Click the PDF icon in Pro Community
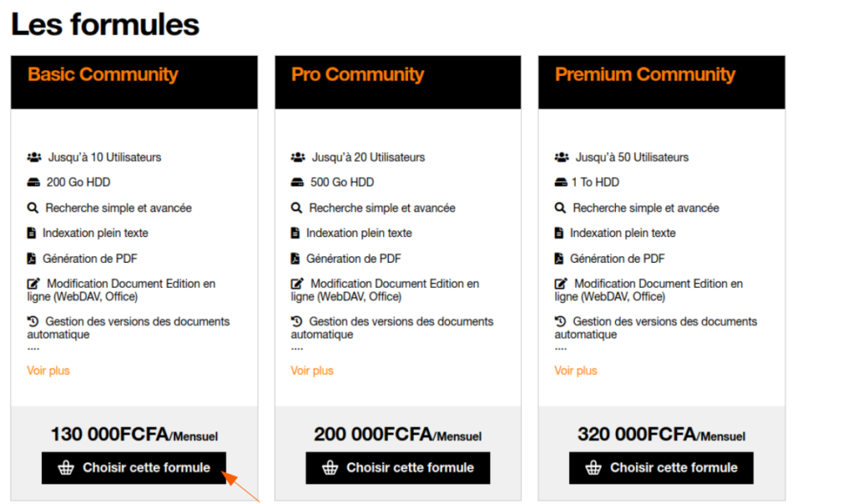The width and height of the screenshot is (858, 504). pos(295,258)
